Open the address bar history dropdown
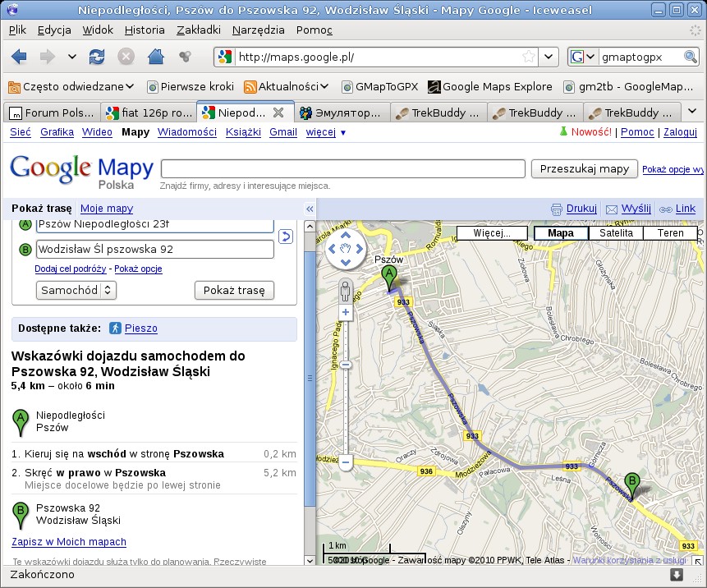Viewport: 707px width, 588px height. [549, 57]
